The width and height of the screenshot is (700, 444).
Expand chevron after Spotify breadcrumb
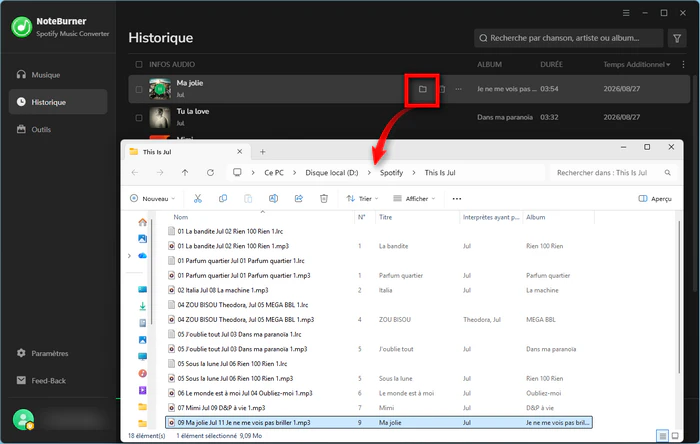pyautogui.click(x=414, y=173)
